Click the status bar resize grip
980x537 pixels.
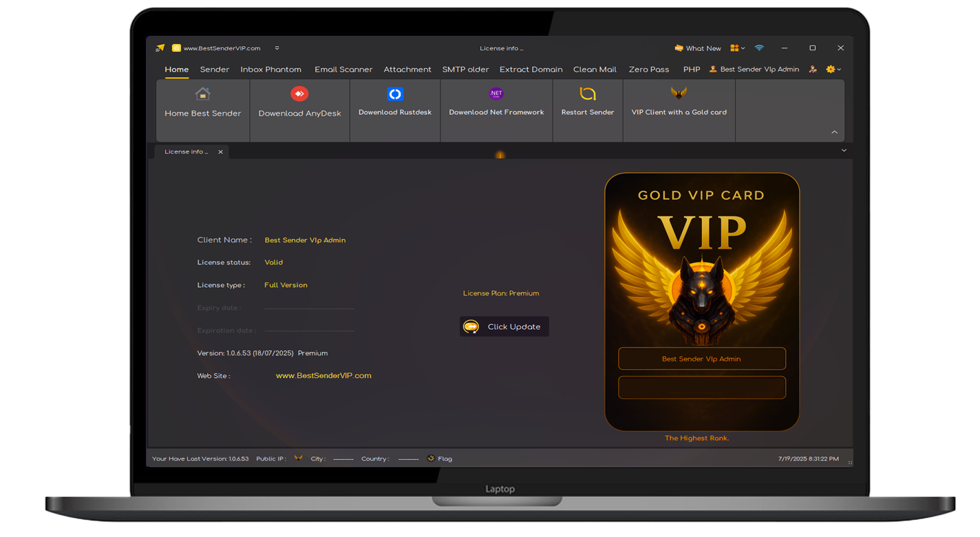850,463
